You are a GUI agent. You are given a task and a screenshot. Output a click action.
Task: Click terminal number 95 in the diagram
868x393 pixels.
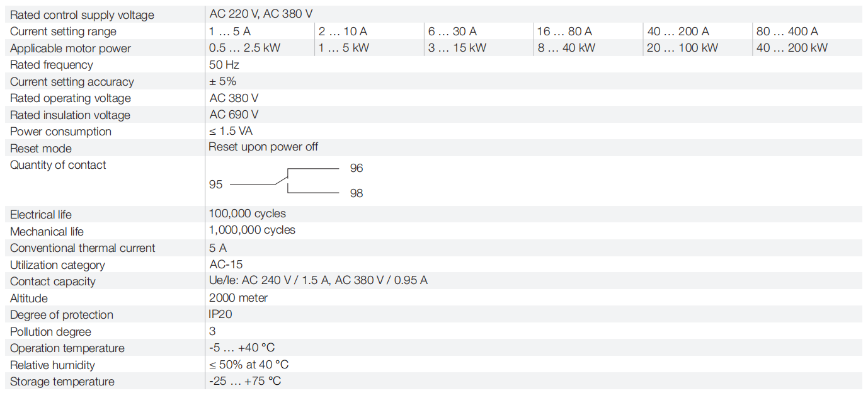pyautogui.click(x=216, y=185)
